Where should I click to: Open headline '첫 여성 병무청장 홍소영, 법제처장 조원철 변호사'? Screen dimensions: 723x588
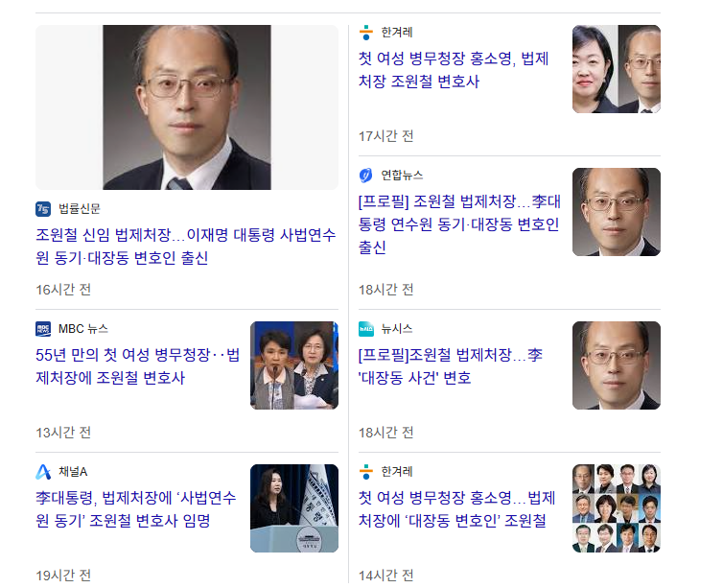454,70
